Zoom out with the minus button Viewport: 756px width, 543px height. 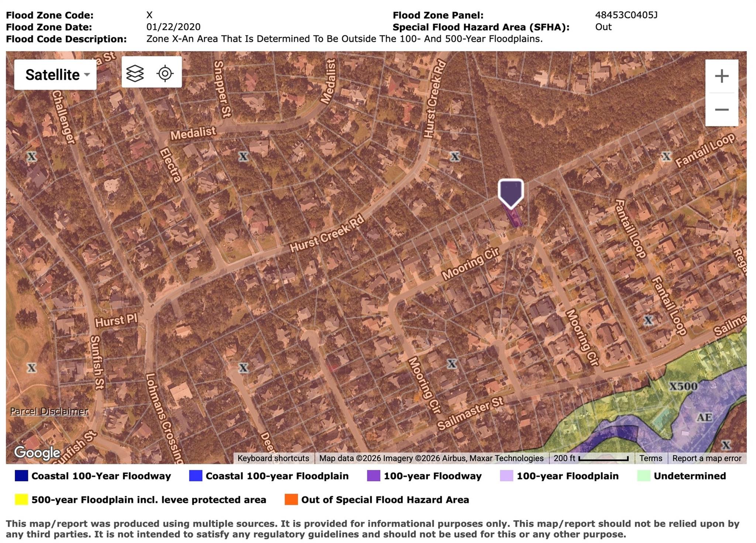coord(721,110)
